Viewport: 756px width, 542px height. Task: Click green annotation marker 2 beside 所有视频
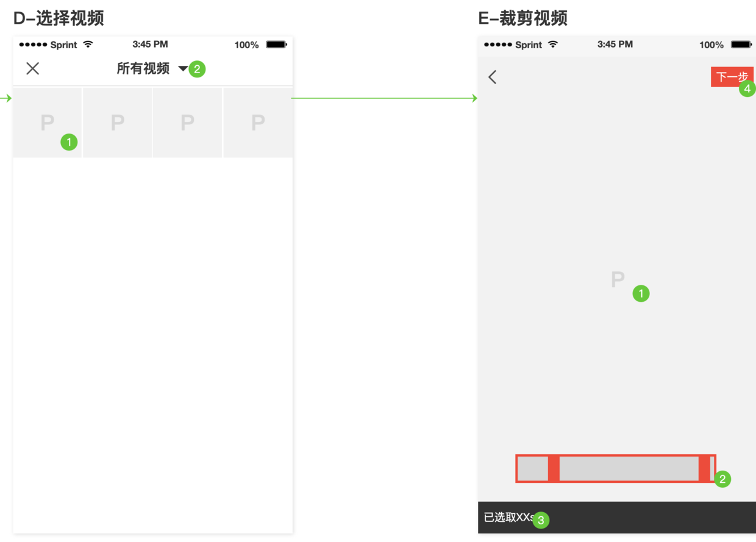(x=197, y=69)
